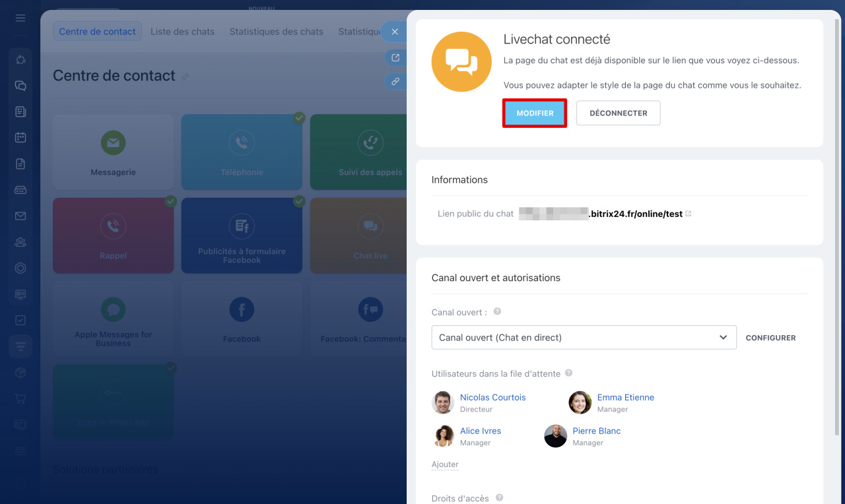Click the Facebook channel tile
845x504 pixels.
point(242,319)
